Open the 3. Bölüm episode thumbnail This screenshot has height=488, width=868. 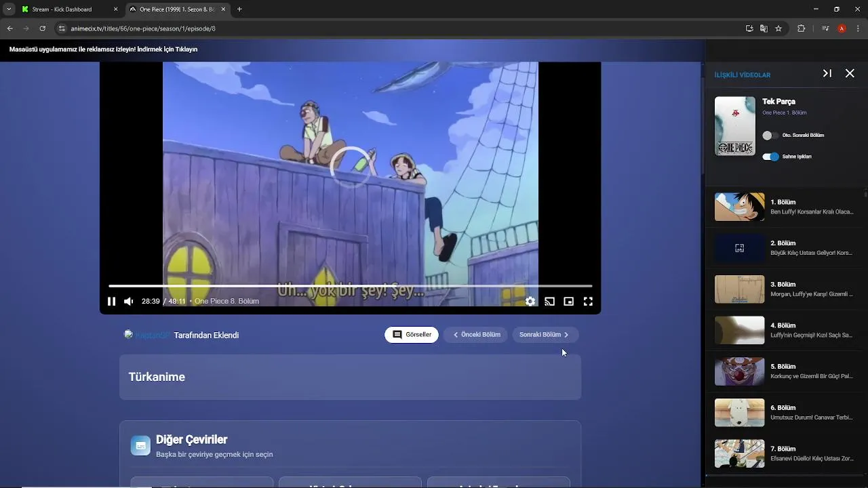(x=740, y=289)
